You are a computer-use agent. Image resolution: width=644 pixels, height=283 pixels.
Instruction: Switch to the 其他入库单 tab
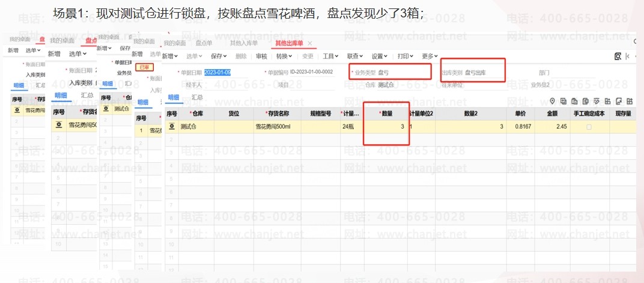(x=243, y=43)
